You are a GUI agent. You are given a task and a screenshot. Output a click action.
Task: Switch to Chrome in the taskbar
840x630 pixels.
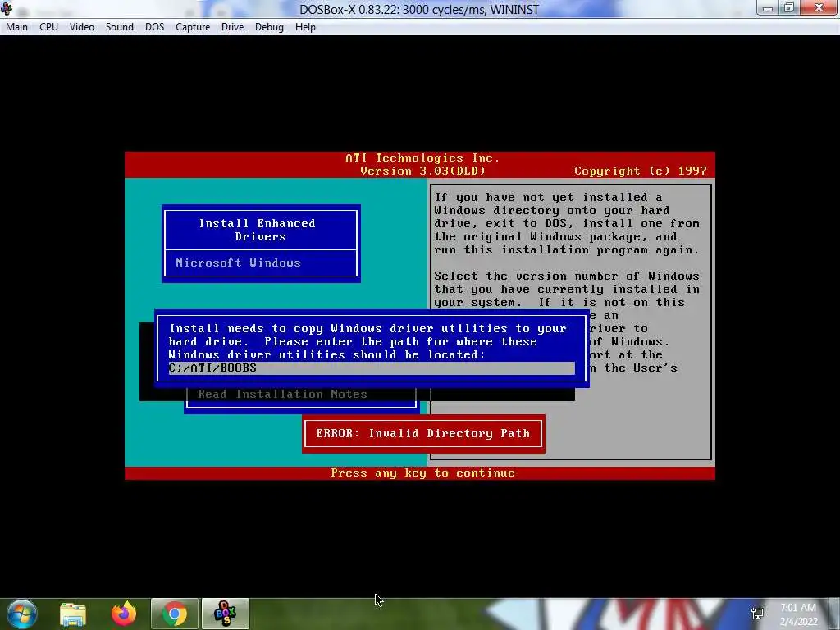click(x=175, y=614)
